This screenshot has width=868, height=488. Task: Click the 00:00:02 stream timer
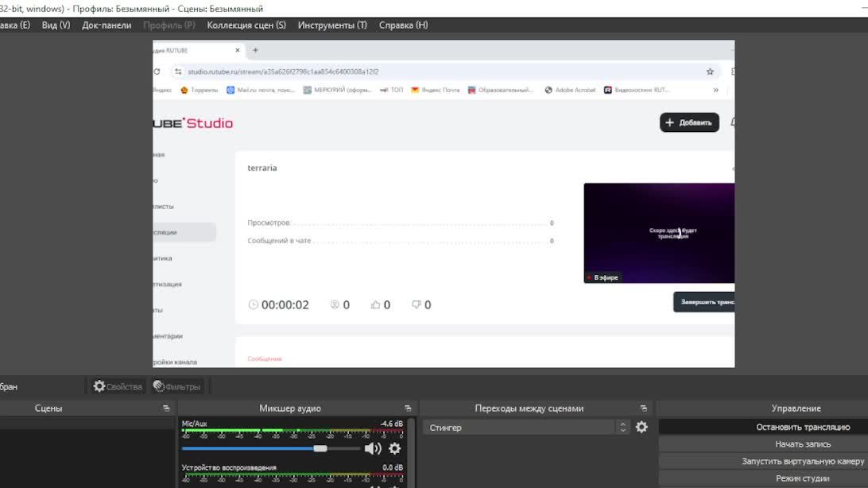click(278, 305)
